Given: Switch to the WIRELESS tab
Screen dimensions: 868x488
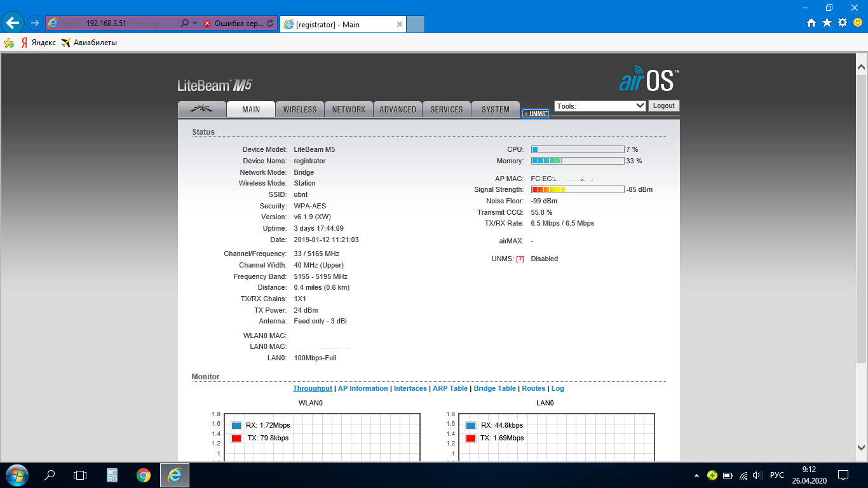Looking at the screenshot, I should (300, 109).
